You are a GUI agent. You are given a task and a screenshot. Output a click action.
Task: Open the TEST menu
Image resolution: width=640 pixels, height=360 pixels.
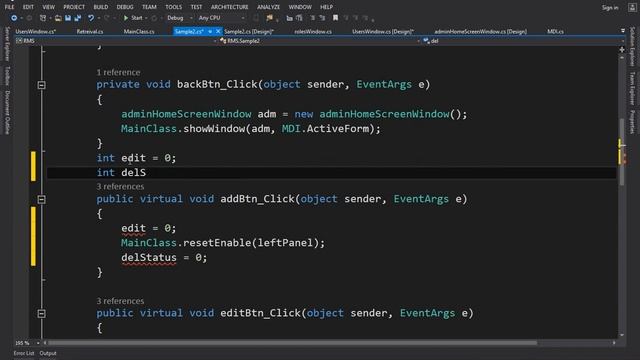[x=196, y=7]
